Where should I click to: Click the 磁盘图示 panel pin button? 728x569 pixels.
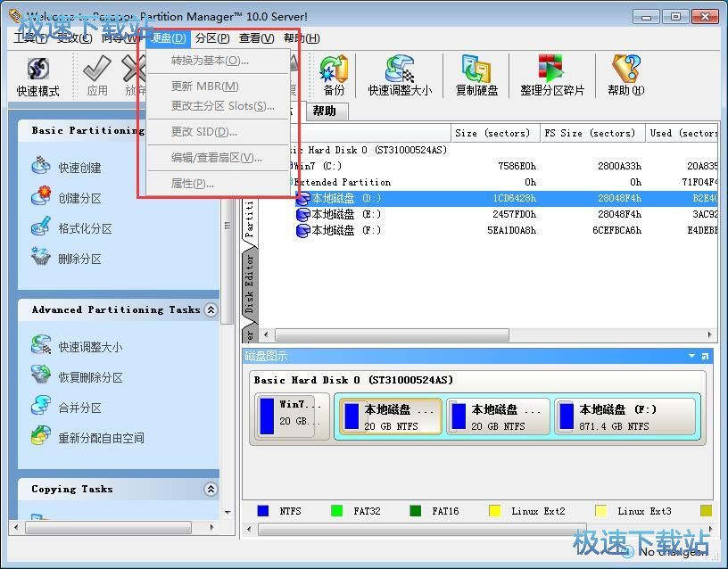705,356
